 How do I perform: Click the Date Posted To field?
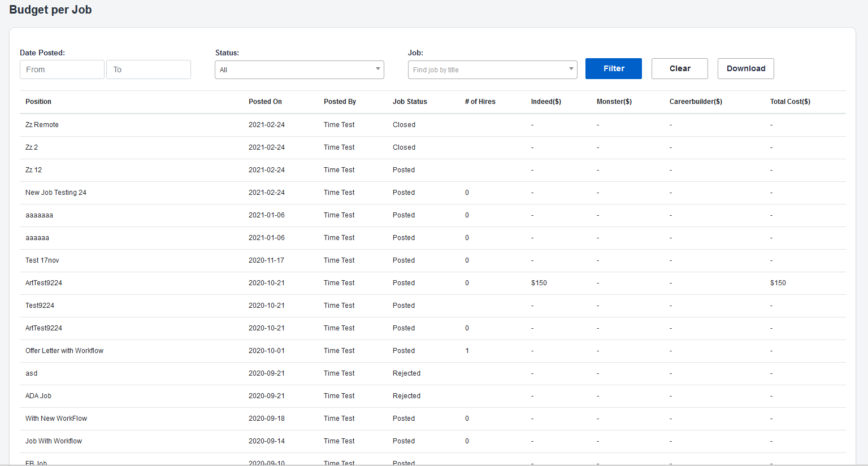coord(149,69)
